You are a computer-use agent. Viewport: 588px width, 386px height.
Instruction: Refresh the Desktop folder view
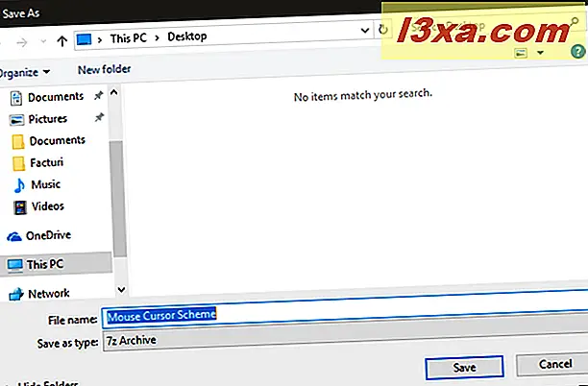(383, 29)
